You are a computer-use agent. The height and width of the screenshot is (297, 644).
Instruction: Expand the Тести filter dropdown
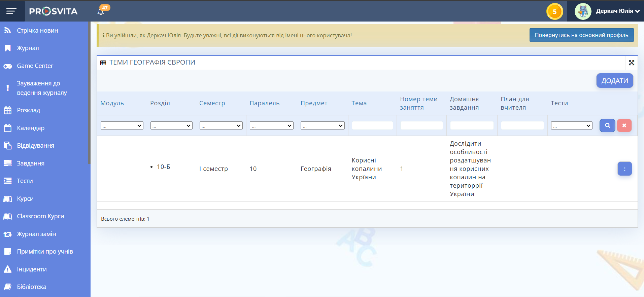pyautogui.click(x=571, y=126)
